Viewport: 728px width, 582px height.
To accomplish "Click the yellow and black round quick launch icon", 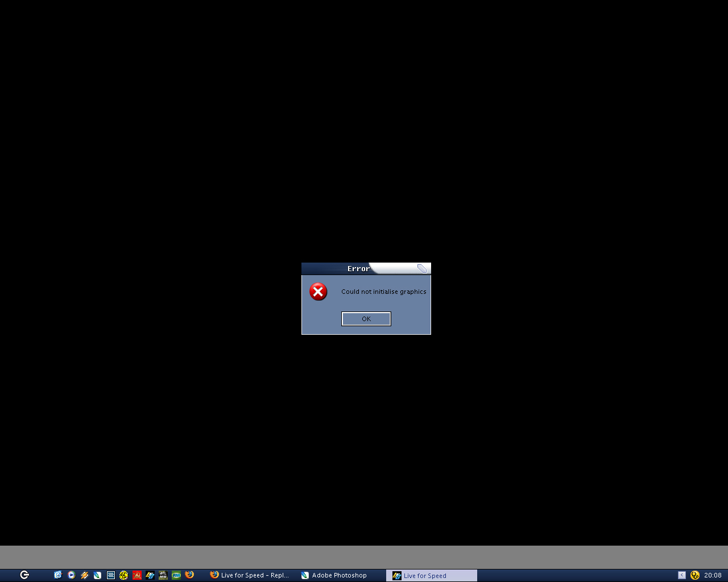I will tap(124, 575).
